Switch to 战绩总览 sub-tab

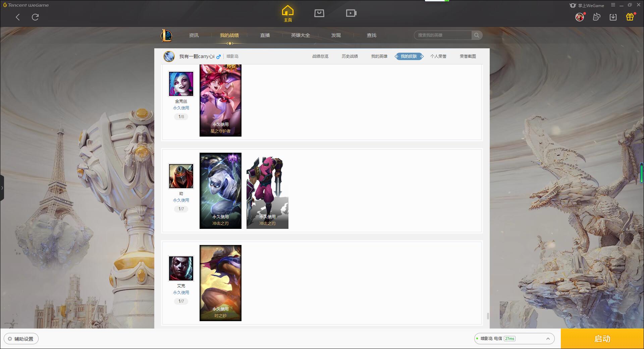320,56
